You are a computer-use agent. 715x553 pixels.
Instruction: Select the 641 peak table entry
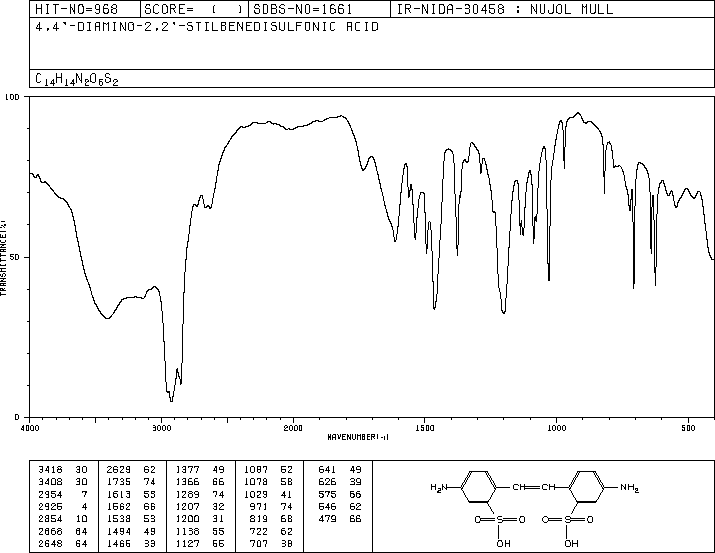[339, 470]
